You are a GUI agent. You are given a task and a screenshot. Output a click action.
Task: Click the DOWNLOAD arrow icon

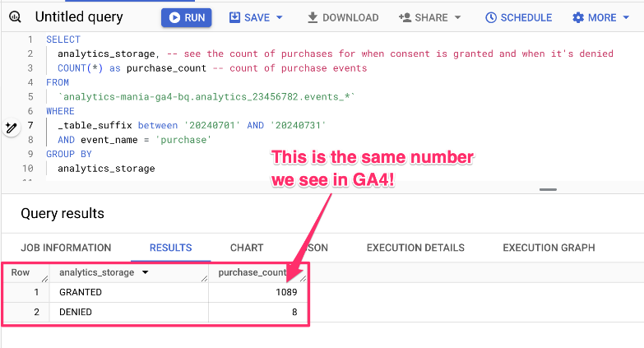313,17
